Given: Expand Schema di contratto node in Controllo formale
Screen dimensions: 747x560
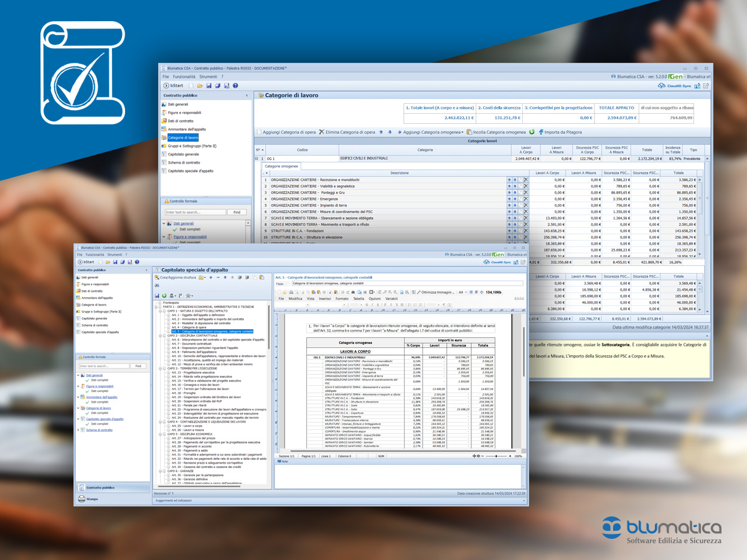Looking at the screenshot, I should (x=78, y=430).
